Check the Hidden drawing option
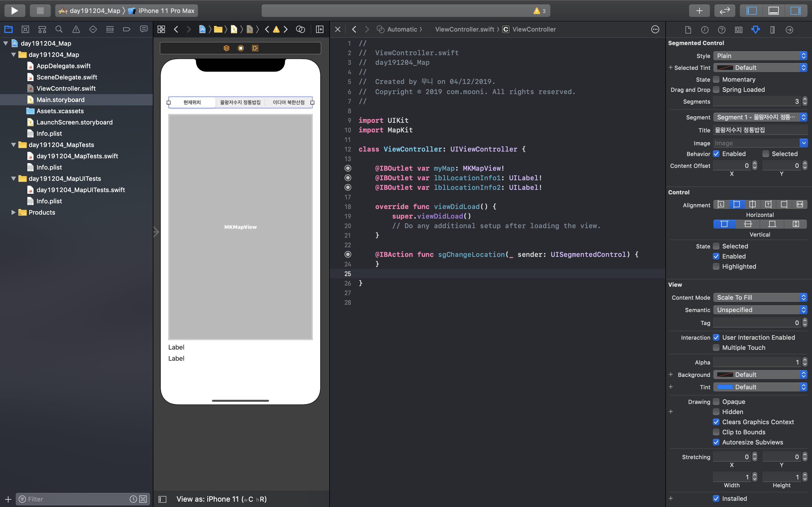812x507 pixels. click(716, 412)
